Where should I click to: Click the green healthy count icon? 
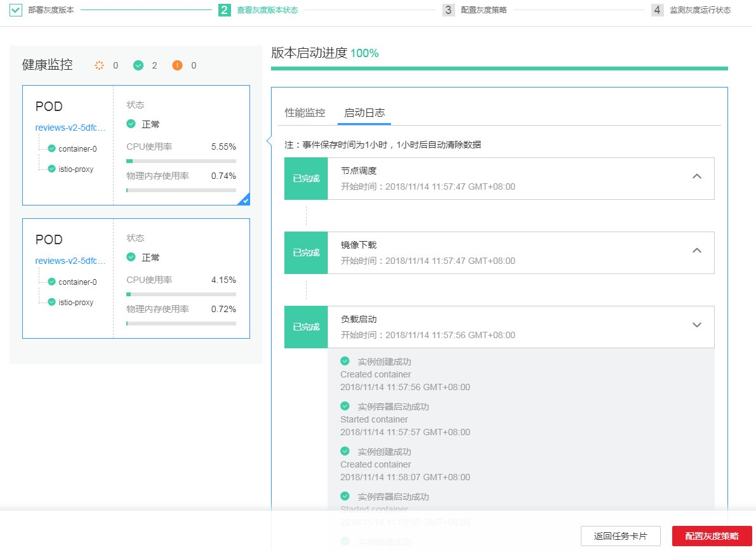click(x=138, y=65)
